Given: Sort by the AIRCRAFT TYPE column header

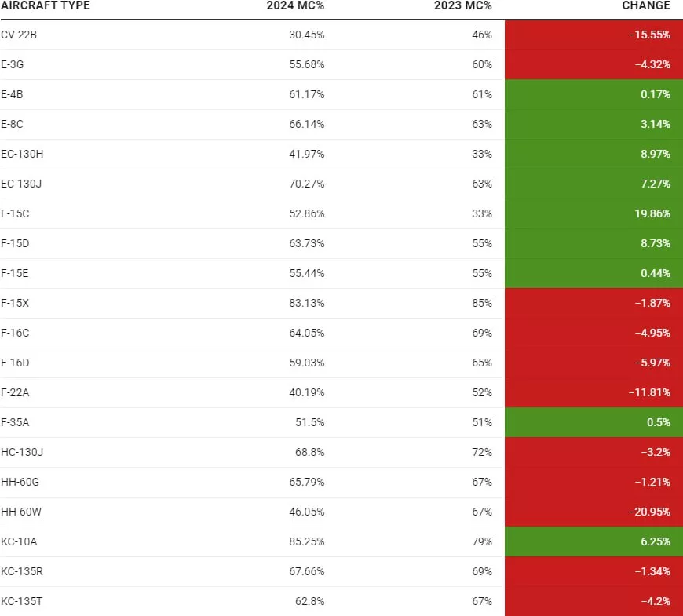Looking at the screenshot, I should [x=46, y=5].
